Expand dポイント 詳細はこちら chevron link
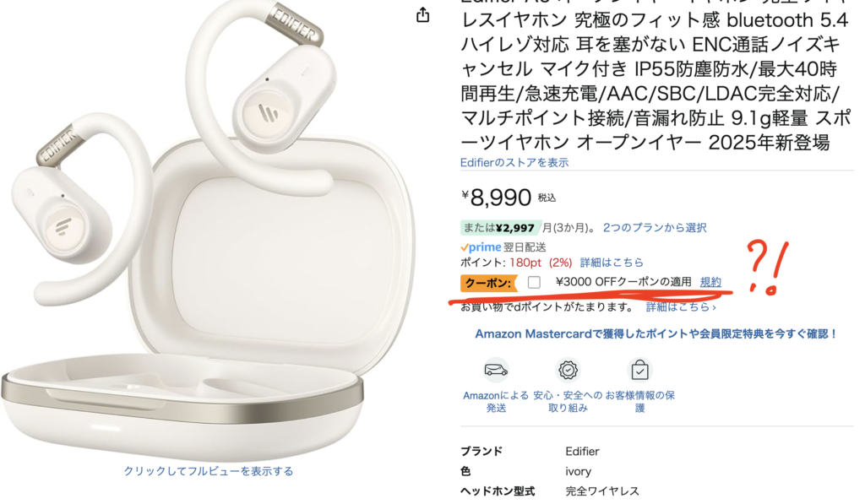 pos(681,307)
